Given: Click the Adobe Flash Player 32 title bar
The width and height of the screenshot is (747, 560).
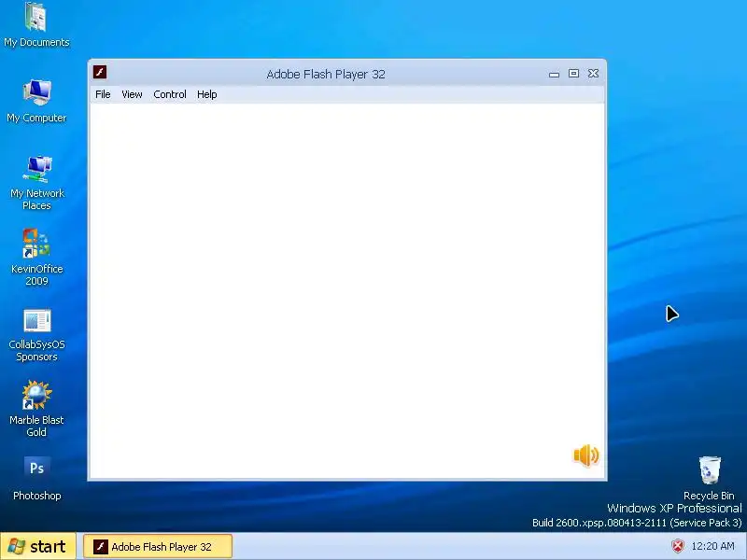Looking at the screenshot, I should click(x=326, y=74).
